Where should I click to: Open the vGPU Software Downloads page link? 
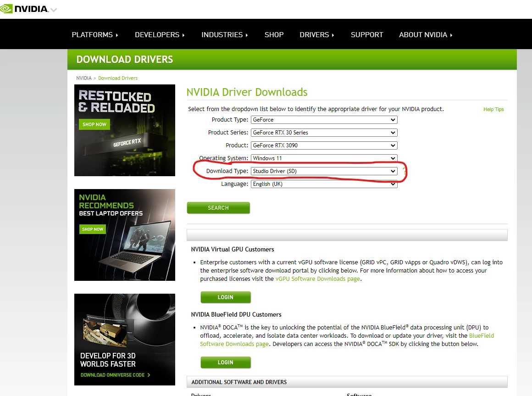pos(317,279)
